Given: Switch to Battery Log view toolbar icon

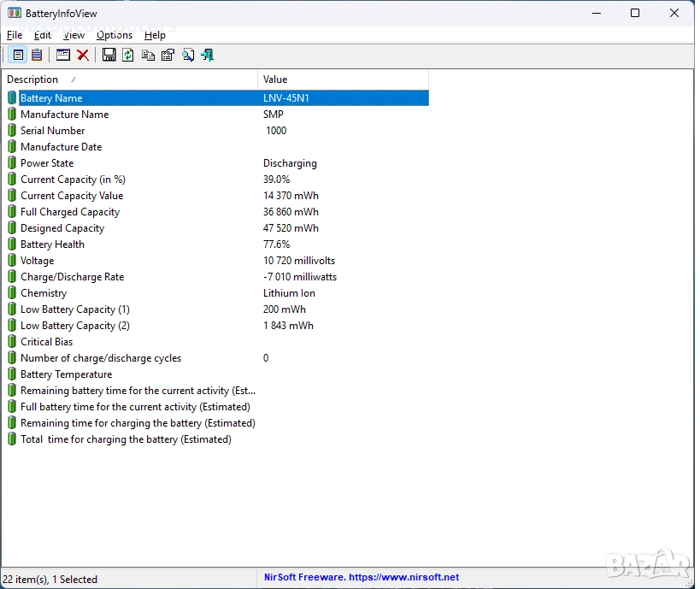Looking at the screenshot, I should coord(37,56).
